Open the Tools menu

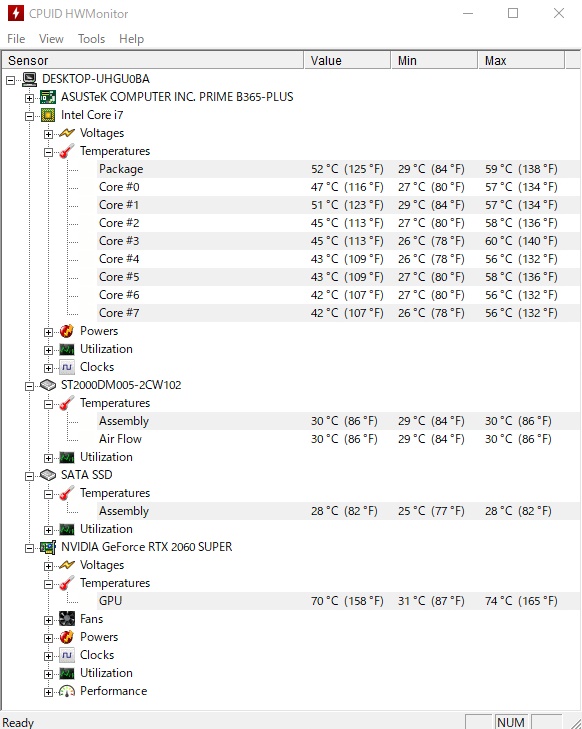91,39
